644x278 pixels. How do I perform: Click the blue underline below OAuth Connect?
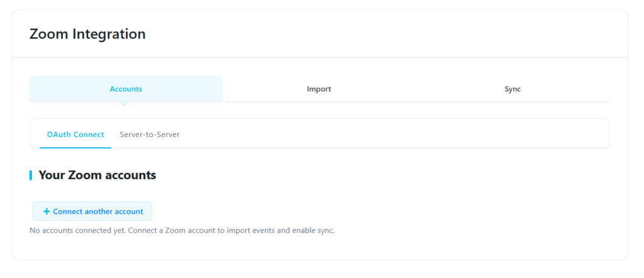(x=75, y=147)
